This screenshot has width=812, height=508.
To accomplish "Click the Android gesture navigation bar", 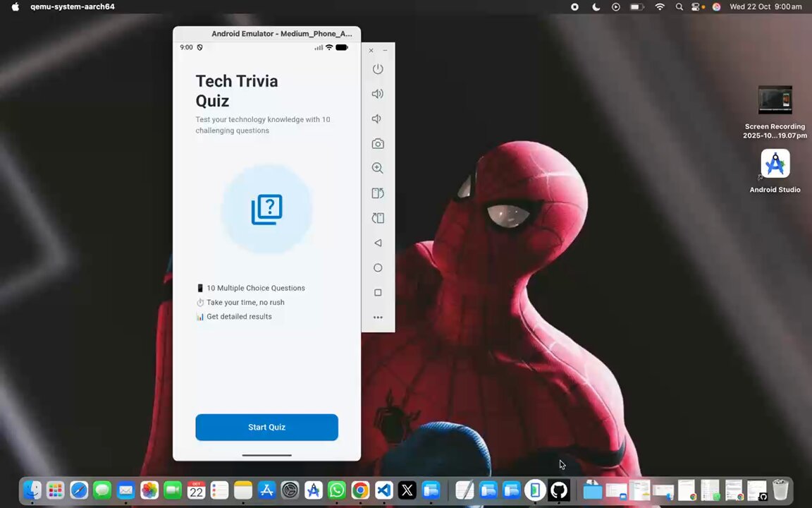I will [x=266, y=455].
